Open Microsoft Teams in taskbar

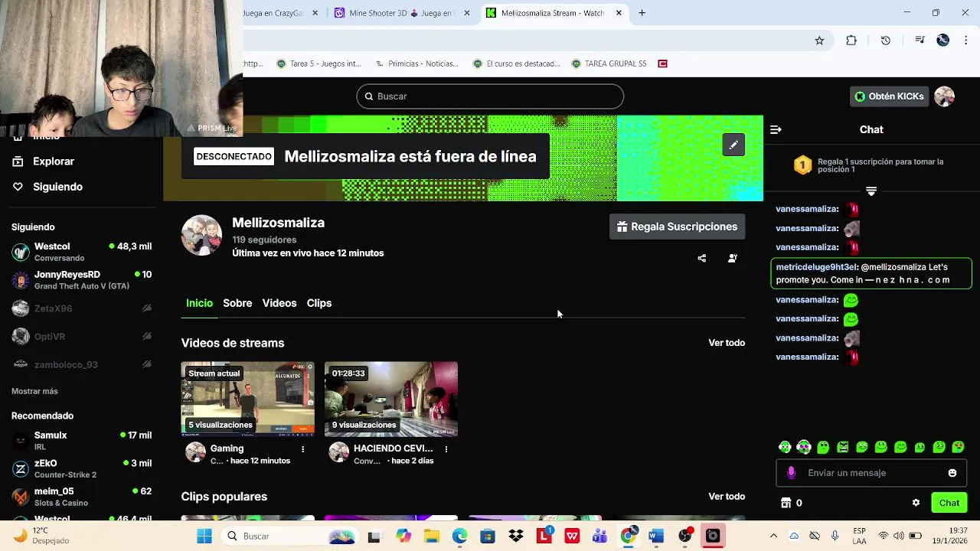click(x=599, y=536)
